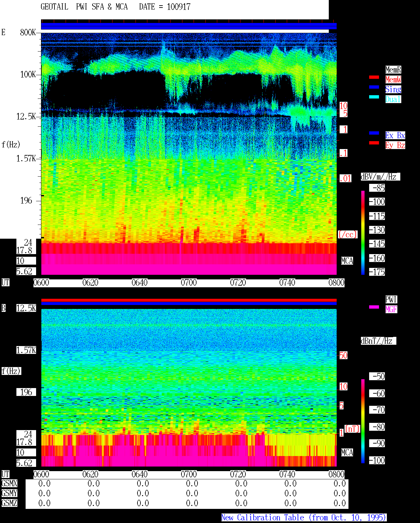The image size is (420, 523).
Task: Click the PWI legend label
Action: 391,299
